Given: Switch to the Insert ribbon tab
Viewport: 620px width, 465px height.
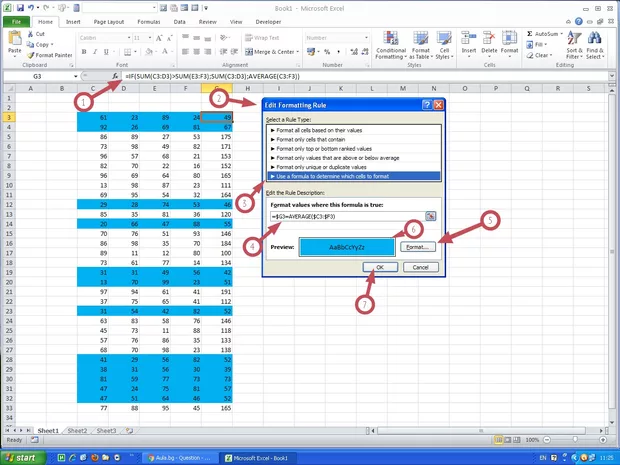Looking at the screenshot, I should [x=73, y=22].
